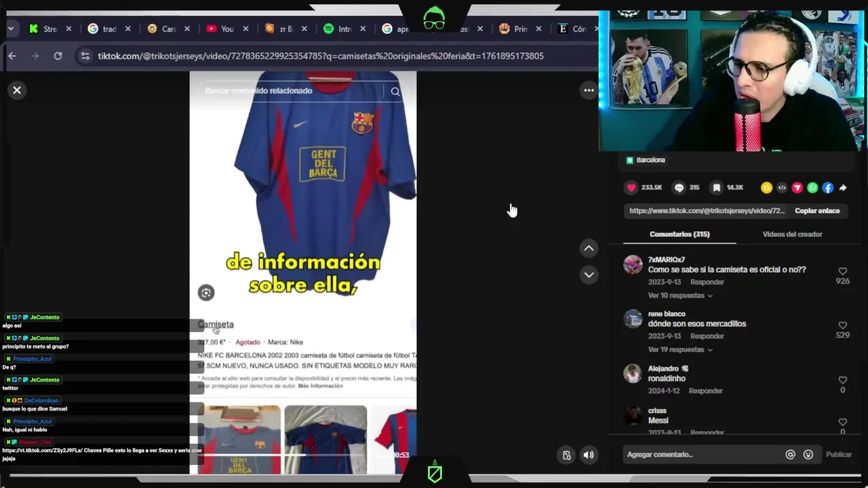
Task: Share via the red send-to-friends icon
Action: 797,188
